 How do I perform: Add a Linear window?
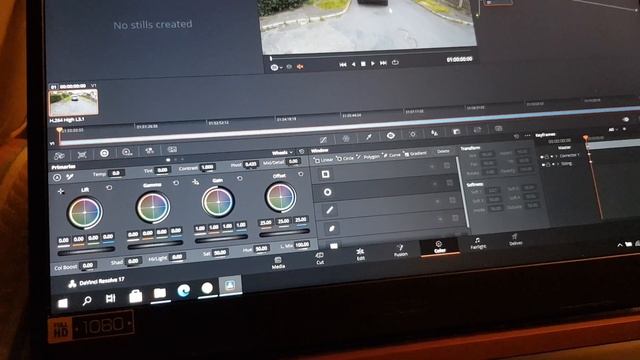click(x=323, y=160)
